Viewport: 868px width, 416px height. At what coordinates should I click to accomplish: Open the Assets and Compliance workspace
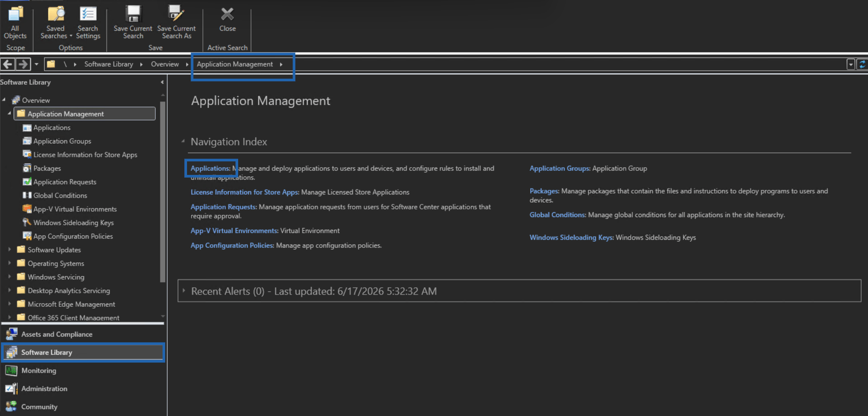pos(83,334)
